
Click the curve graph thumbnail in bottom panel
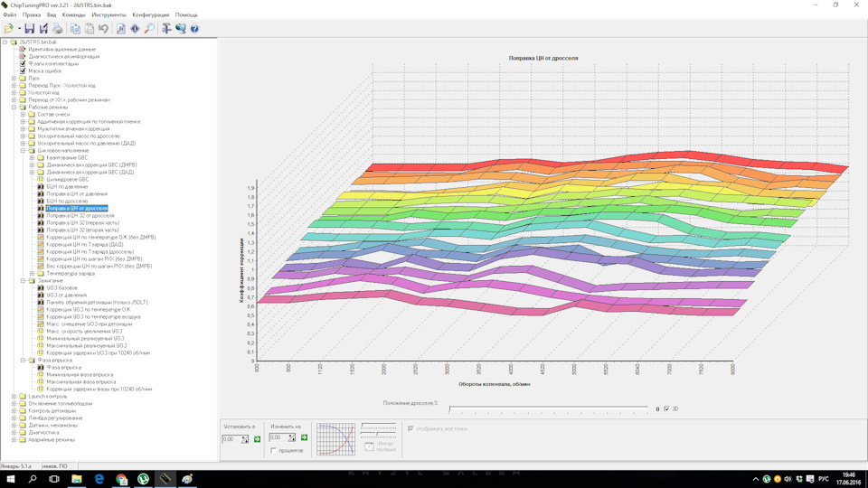(335, 439)
